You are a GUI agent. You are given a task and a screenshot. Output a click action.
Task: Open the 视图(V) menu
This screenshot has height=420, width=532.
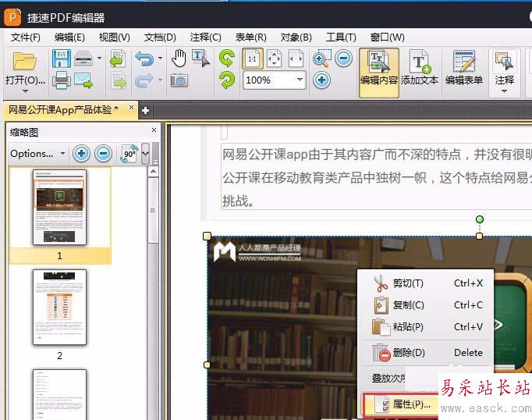click(115, 37)
